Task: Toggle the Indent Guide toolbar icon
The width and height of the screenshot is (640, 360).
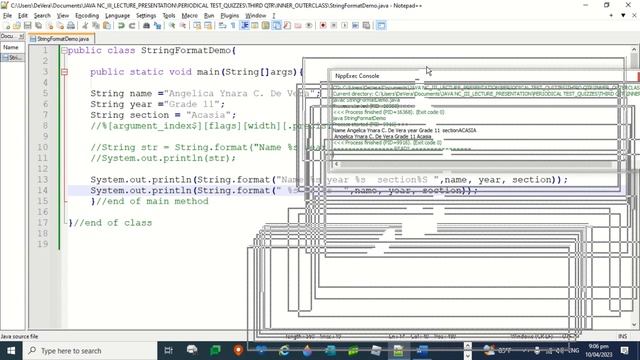Action: pos(244,26)
